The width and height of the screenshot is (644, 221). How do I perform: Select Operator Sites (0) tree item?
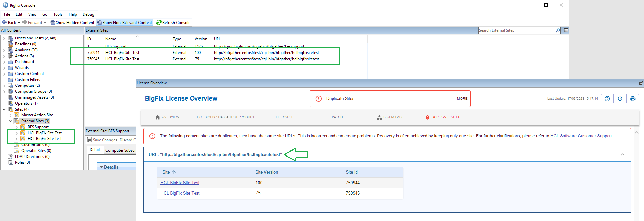tap(36, 151)
